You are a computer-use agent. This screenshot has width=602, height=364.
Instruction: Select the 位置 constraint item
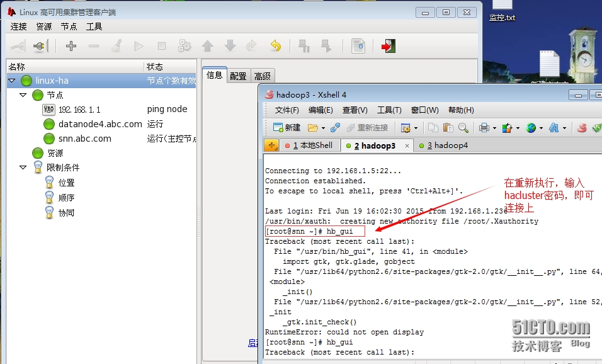(x=66, y=183)
